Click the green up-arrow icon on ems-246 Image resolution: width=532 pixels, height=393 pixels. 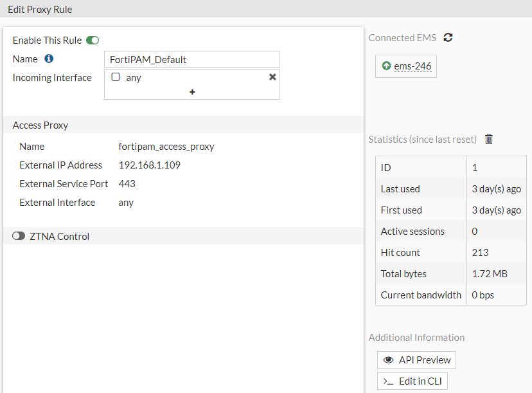(386, 66)
